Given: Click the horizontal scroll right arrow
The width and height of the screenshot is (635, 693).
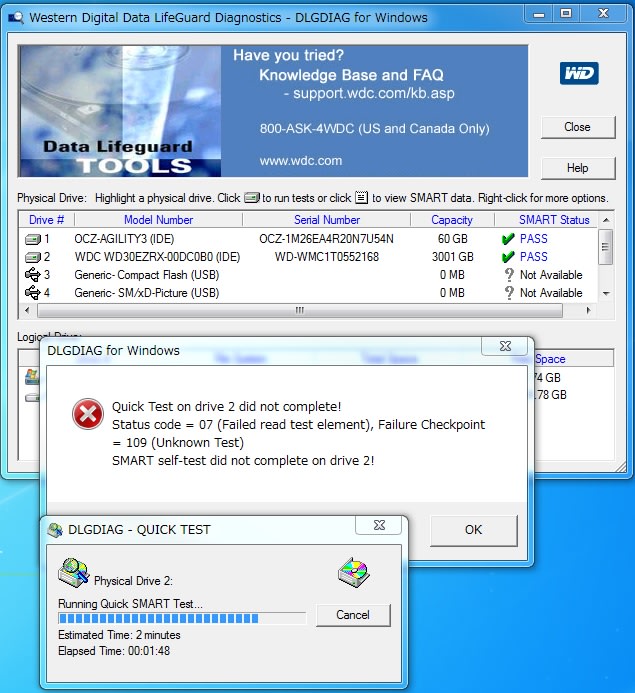Looking at the screenshot, I should [589, 310].
